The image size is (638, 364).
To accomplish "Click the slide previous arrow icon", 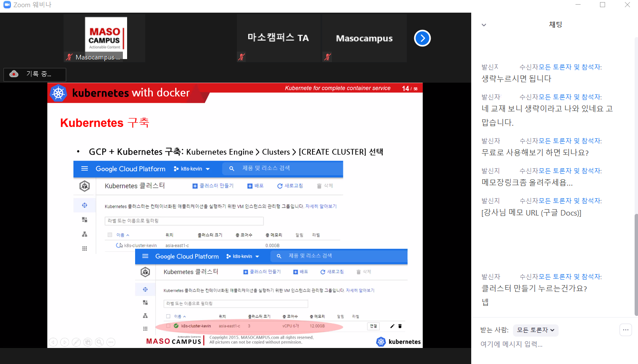I will [53, 342].
